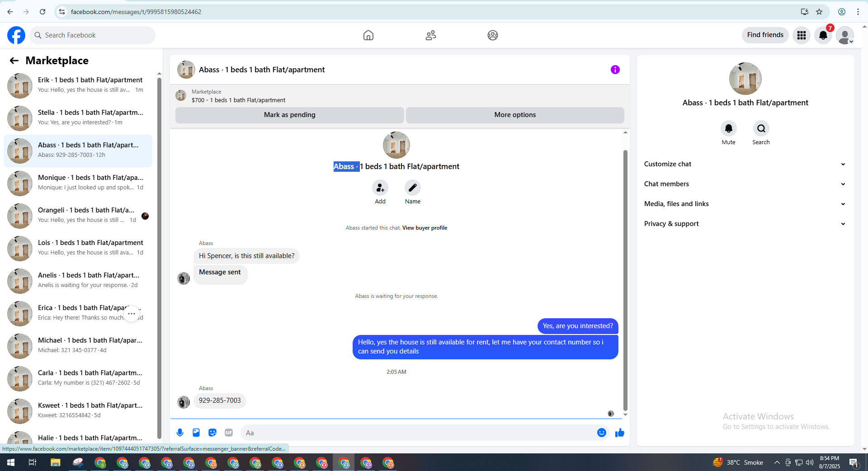Click the conversation list scrollbar

(159, 258)
